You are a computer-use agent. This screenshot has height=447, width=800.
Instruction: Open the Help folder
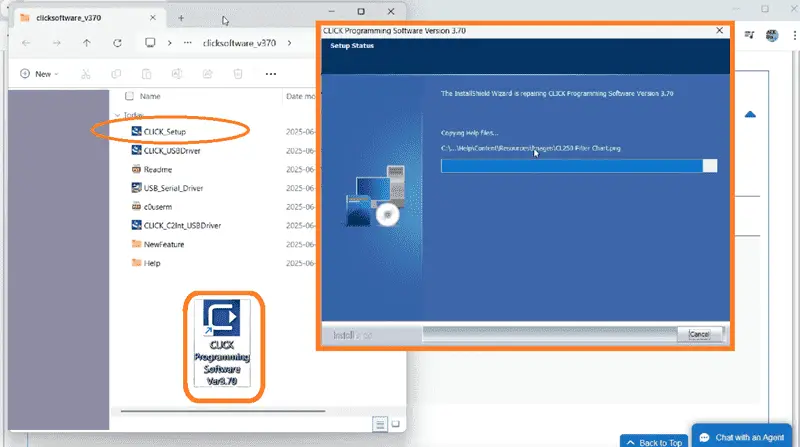(152, 263)
